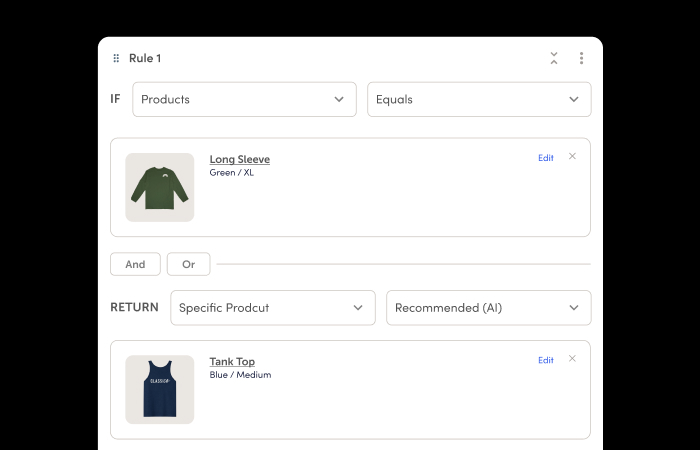The image size is (700, 450).
Task: Select the blue Tank Top thumbnail
Action: (x=160, y=390)
